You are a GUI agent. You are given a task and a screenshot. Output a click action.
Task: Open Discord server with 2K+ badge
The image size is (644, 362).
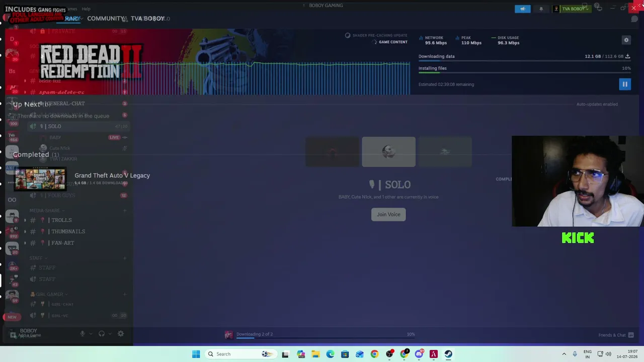[12, 265]
